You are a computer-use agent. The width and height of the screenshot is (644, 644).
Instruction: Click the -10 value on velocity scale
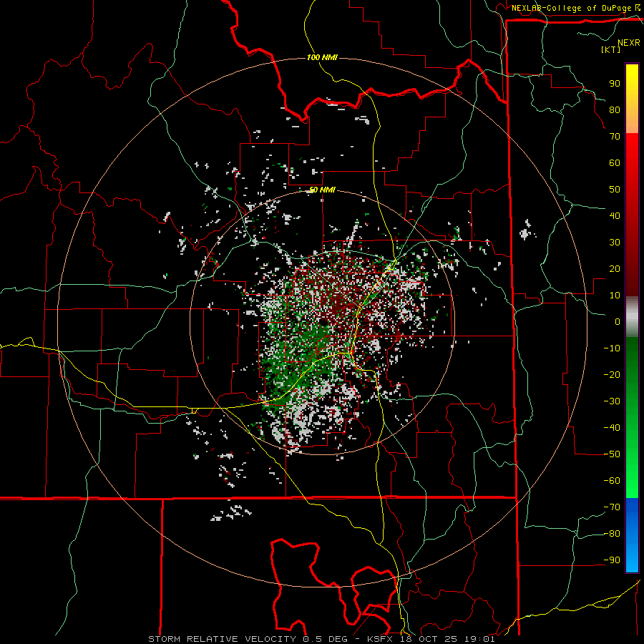click(612, 348)
